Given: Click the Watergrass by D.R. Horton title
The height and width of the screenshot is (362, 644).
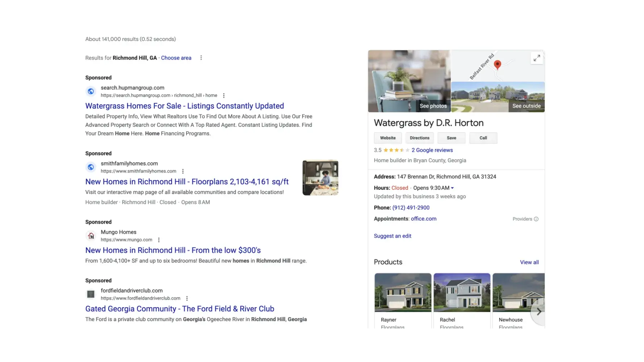Looking at the screenshot, I should pyautogui.click(x=428, y=123).
